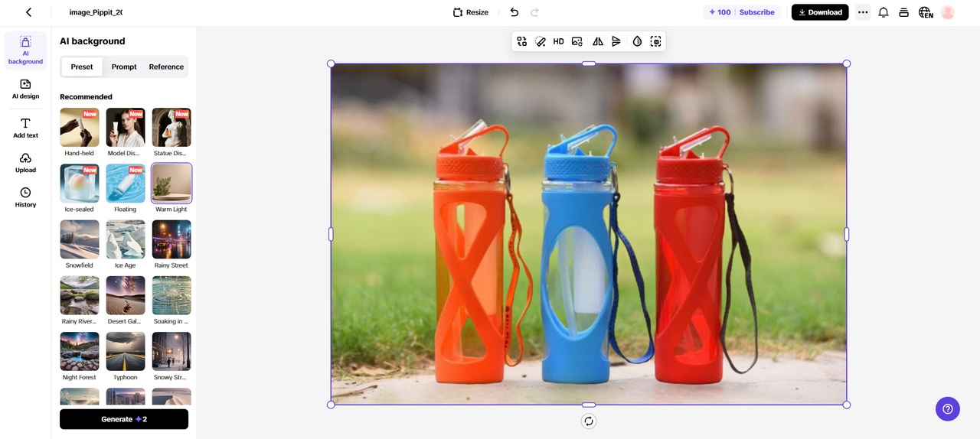Choose the Ice Age preset
This screenshot has width=980, height=439.
tap(126, 239)
